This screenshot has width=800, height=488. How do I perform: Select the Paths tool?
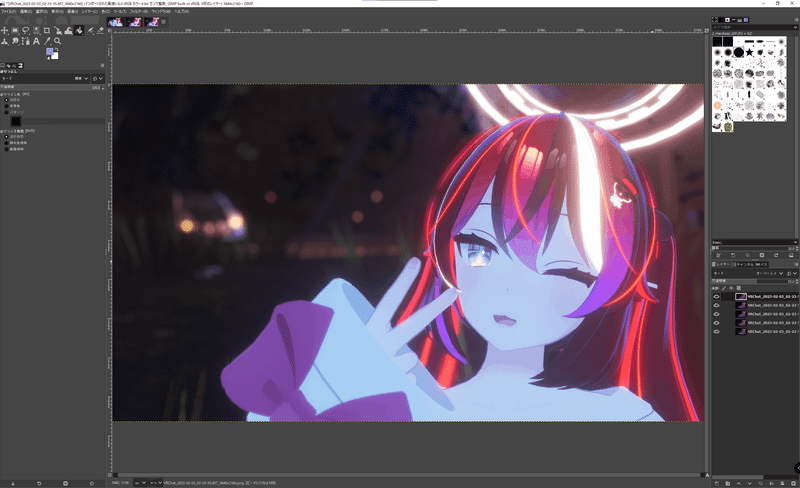[26, 41]
